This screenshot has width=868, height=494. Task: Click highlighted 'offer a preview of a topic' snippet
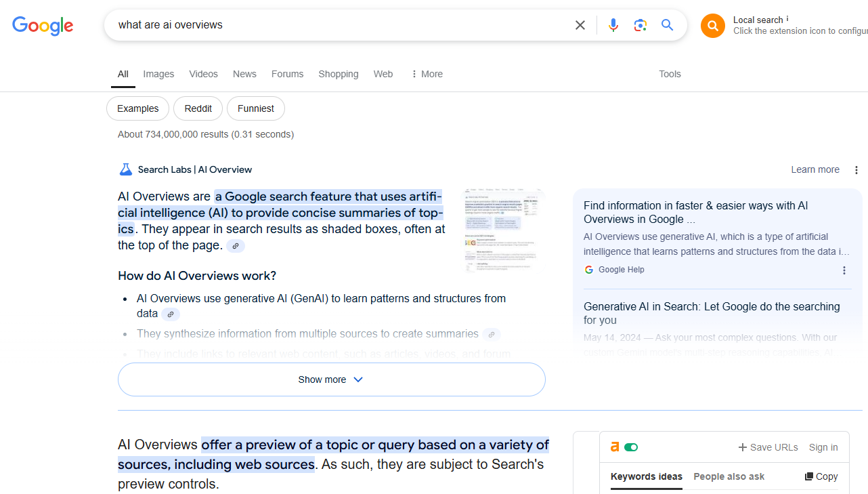click(333, 455)
